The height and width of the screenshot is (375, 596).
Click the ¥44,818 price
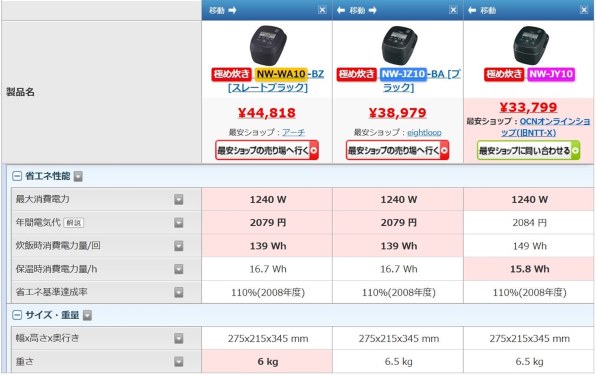[x=267, y=113]
